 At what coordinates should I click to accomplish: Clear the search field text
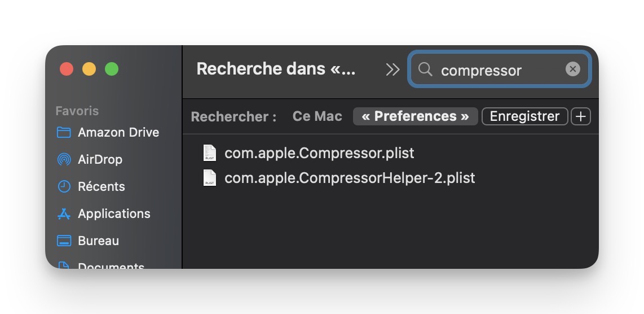[572, 69]
